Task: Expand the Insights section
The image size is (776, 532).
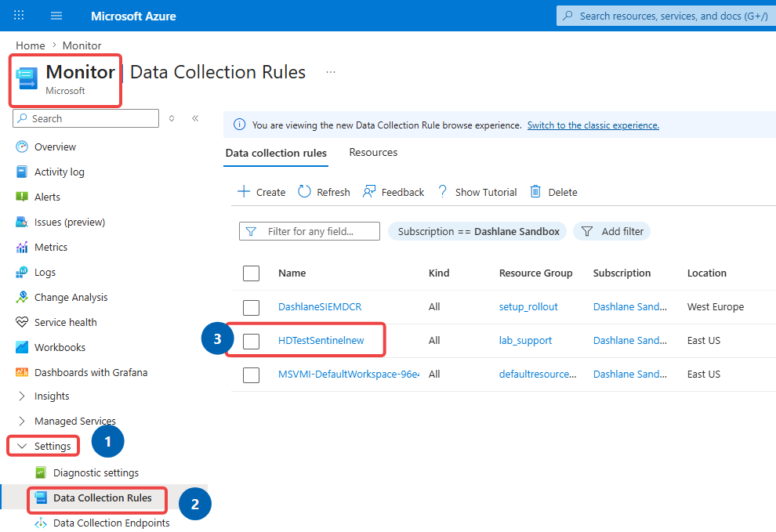Action: tap(22, 396)
